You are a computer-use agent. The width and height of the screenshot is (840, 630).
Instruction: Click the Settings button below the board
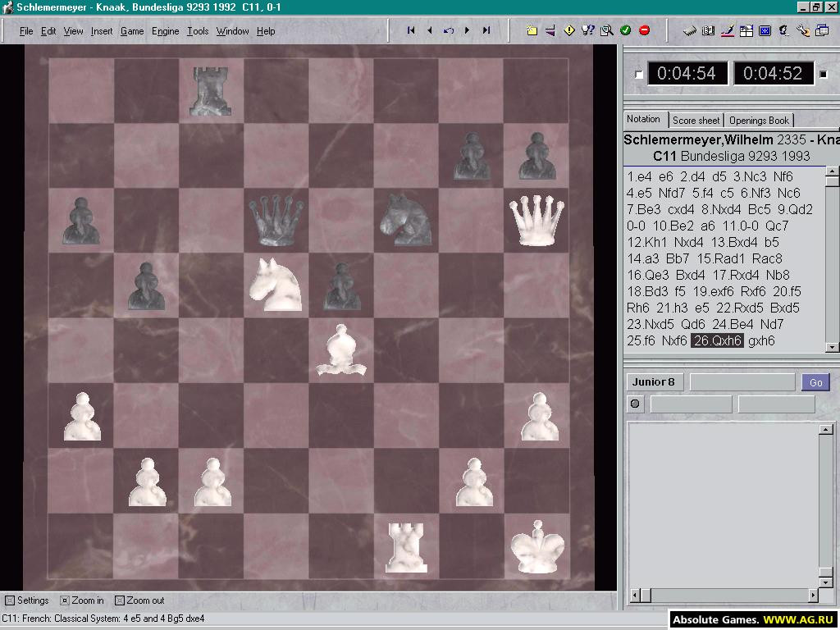[27, 600]
